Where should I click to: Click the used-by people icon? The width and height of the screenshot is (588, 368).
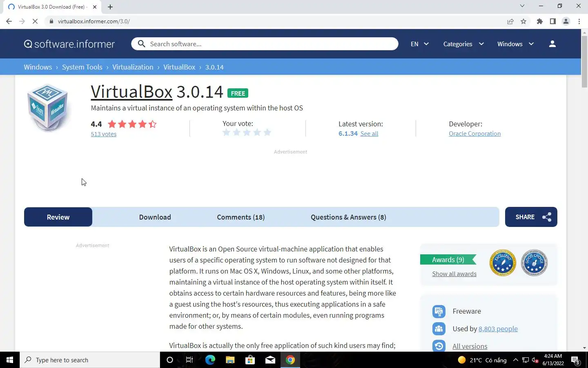click(439, 329)
